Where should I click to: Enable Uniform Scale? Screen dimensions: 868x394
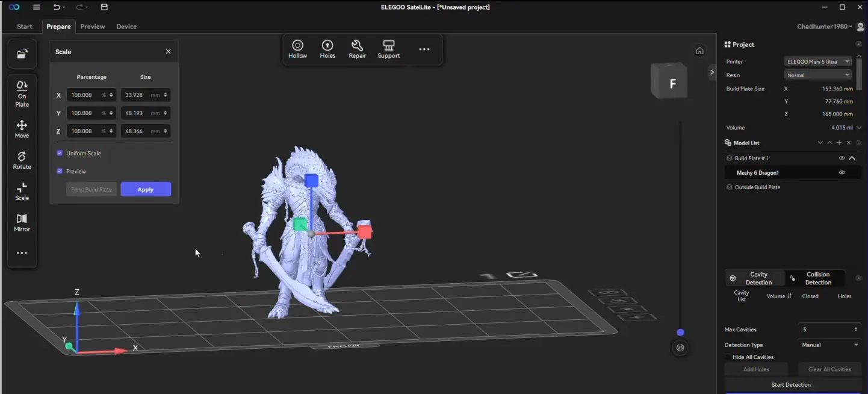[60, 153]
